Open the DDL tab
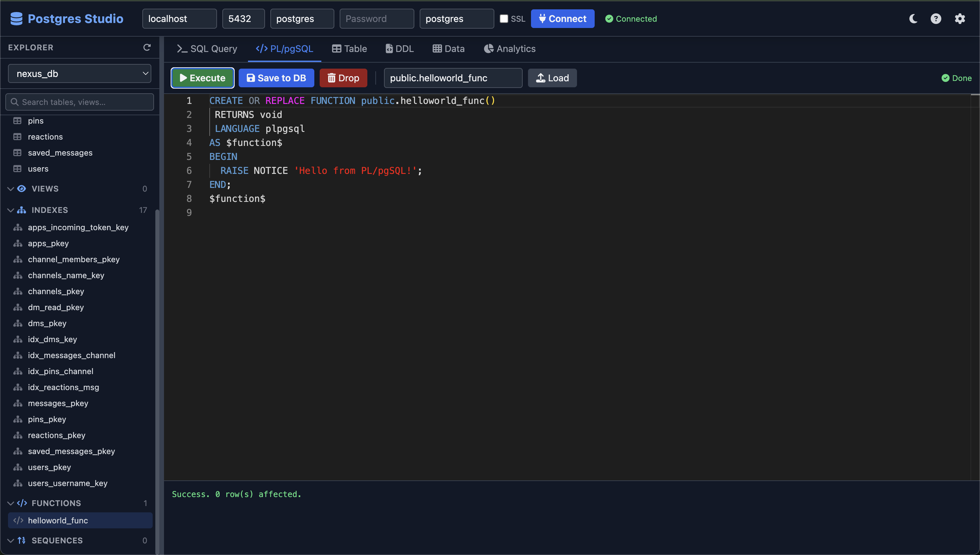The image size is (980, 555). pyautogui.click(x=400, y=49)
